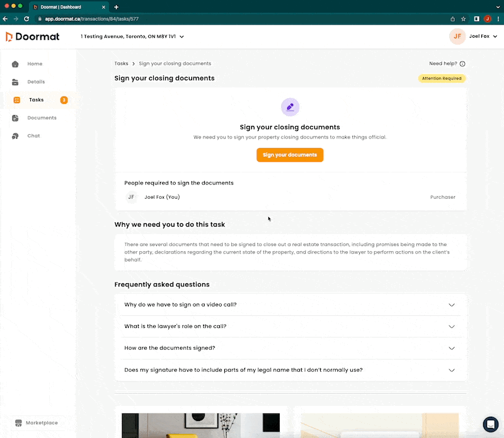Open Details from the sidebar icon
Viewport: 504px width, 438px height.
click(x=15, y=82)
